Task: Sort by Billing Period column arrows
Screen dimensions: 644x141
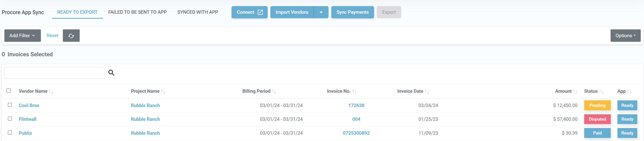Action: (274, 92)
